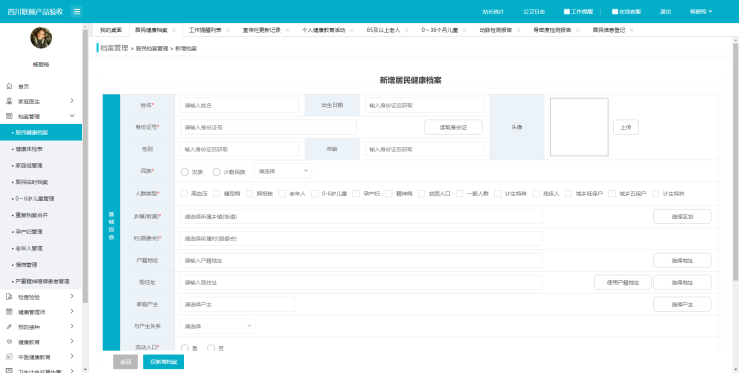Click the 中医健康教育 icon in sidebar

tap(9, 357)
